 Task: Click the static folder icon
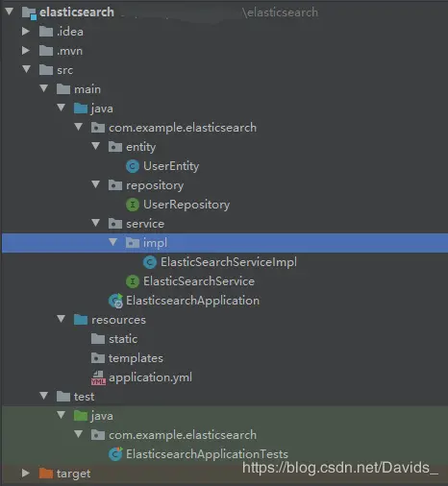98,339
